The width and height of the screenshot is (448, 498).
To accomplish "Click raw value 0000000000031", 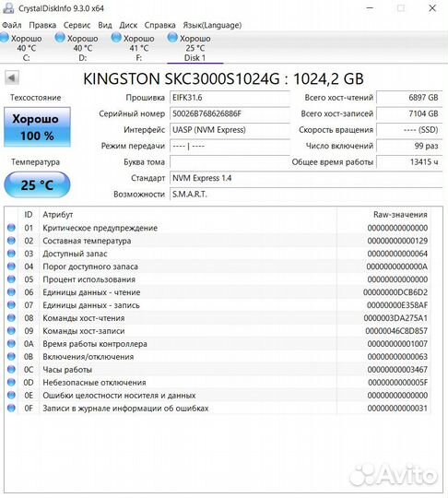I will (397, 409).
